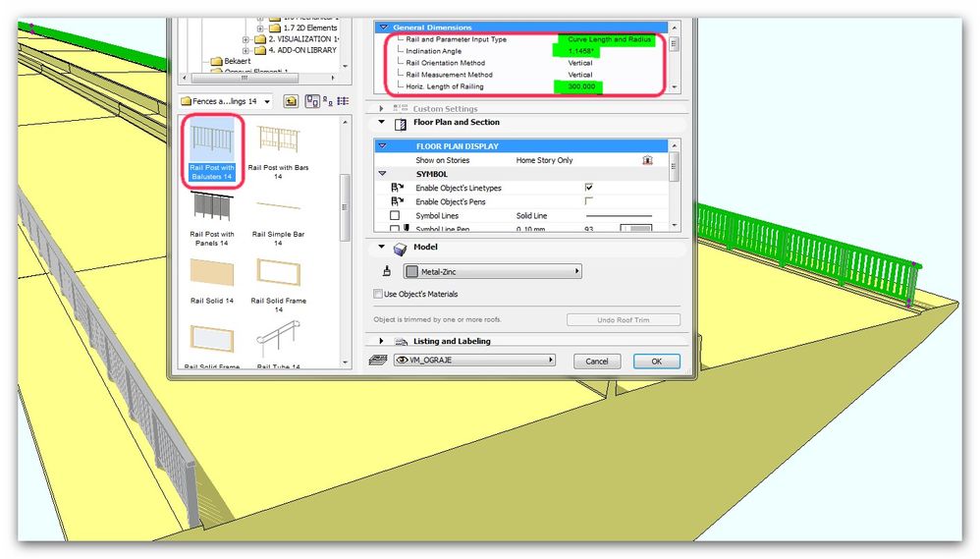Click Floor Plan Display list scroll down arrow
The width and height of the screenshot is (980, 559).
coord(674,224)
